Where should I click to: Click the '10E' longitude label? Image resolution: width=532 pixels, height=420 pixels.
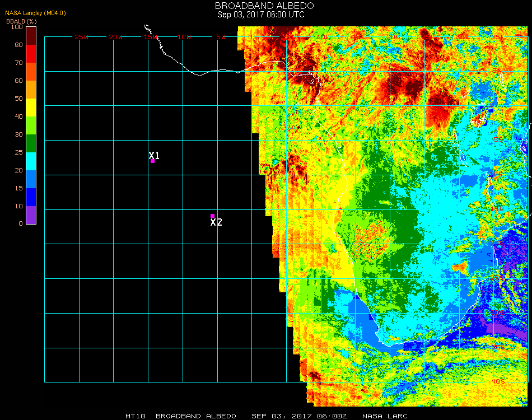(323, 37)
